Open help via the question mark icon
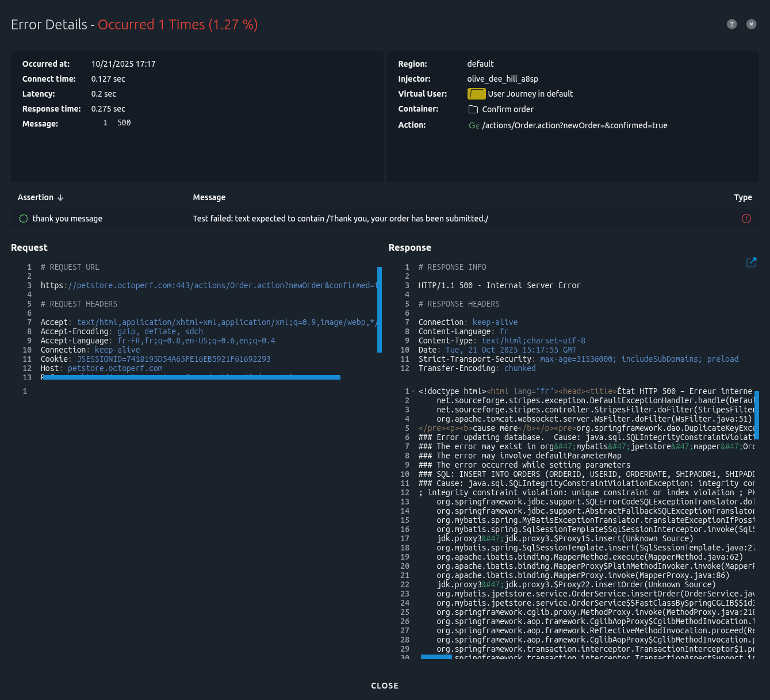Screen dimensions: 770x700 (x=731, y=24)
